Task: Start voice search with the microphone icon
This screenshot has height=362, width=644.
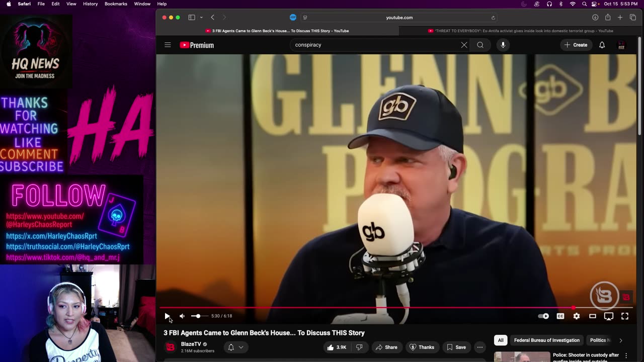Action: pyautogui.click(x=503, y=45)
